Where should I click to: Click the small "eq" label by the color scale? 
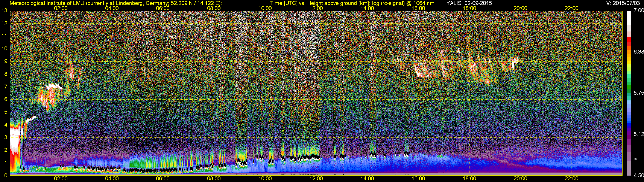coord(636,159)
